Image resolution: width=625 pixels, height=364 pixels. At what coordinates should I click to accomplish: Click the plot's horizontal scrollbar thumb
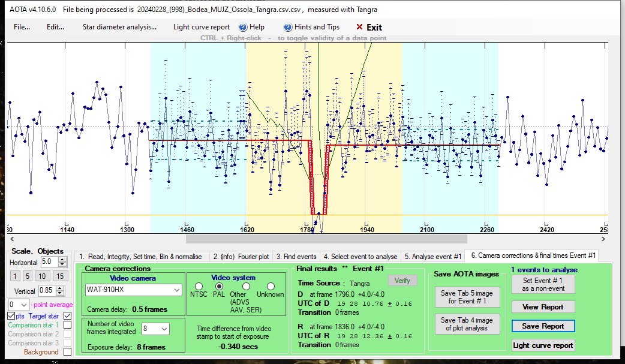326,239
